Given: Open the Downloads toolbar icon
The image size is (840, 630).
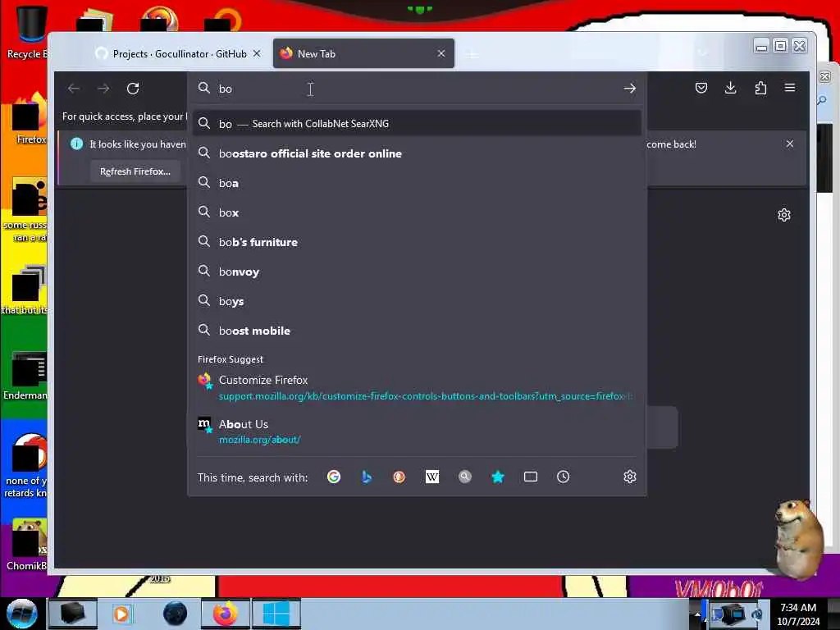Looking at the screenshot, I should coord(730,88).
